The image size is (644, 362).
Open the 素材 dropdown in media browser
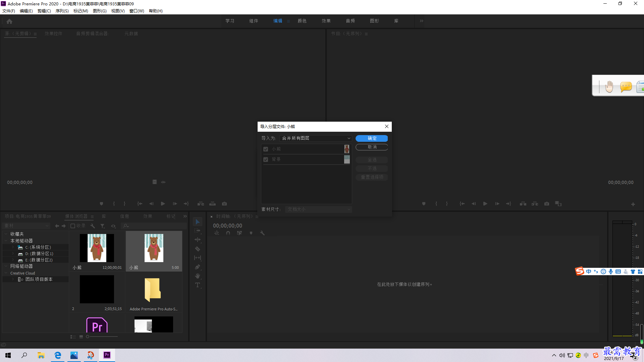pyautogui.click(x=26, y=226)
